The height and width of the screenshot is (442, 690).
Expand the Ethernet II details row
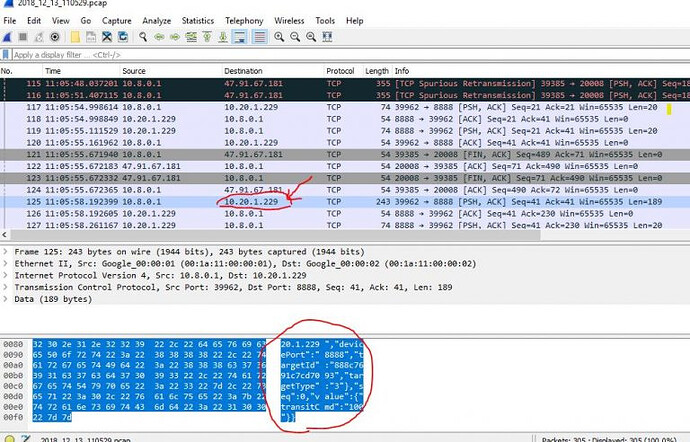(6, 262)
